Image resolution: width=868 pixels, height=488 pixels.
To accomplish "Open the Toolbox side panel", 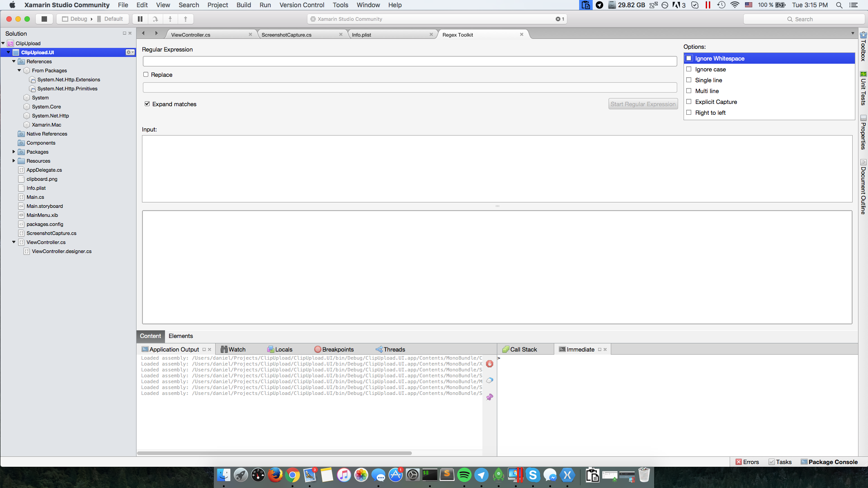I will (x=863, y=47).
